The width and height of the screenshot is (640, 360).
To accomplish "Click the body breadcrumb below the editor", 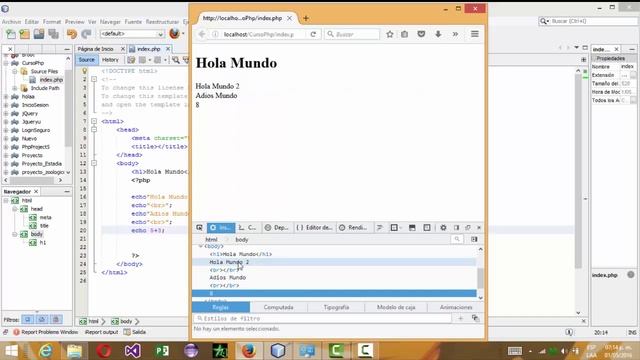I will point(122,322).
